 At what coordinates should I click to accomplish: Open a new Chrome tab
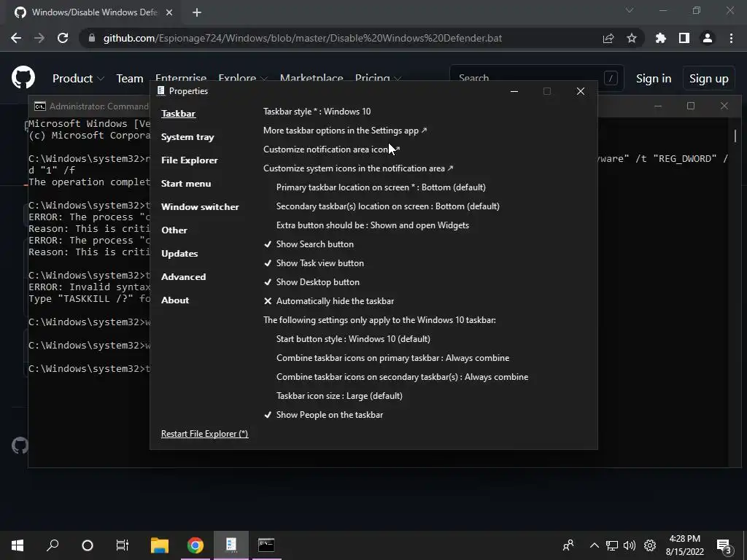[x=197, y=12]
